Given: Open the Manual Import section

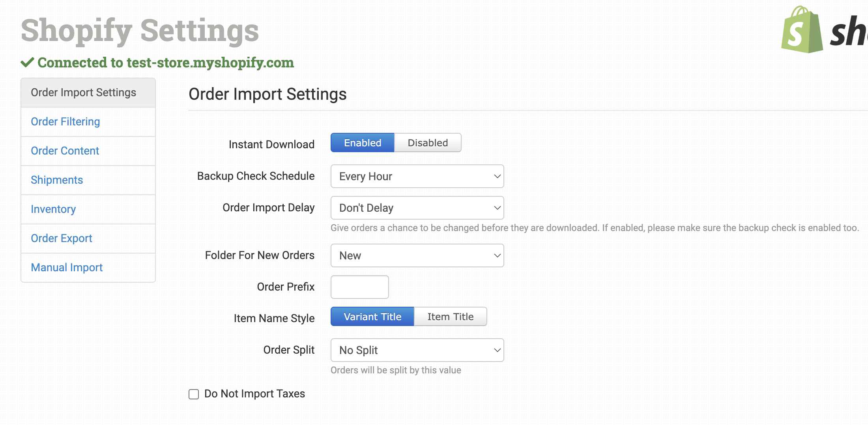Looking at the screenshot, I should (67, 268).
